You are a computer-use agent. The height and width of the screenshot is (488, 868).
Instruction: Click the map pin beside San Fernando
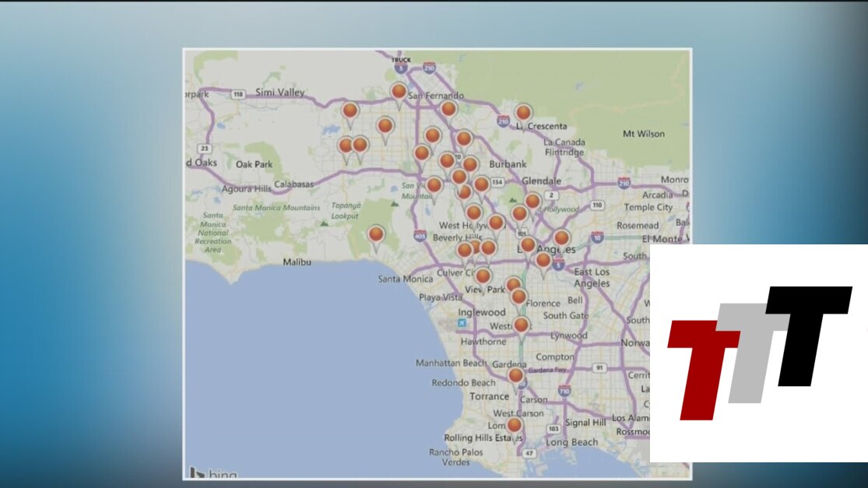(399, 93)
